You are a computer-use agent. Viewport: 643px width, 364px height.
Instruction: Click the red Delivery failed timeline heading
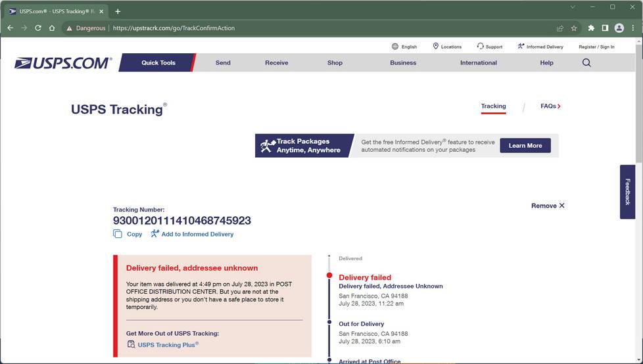(x=365, y=277)
